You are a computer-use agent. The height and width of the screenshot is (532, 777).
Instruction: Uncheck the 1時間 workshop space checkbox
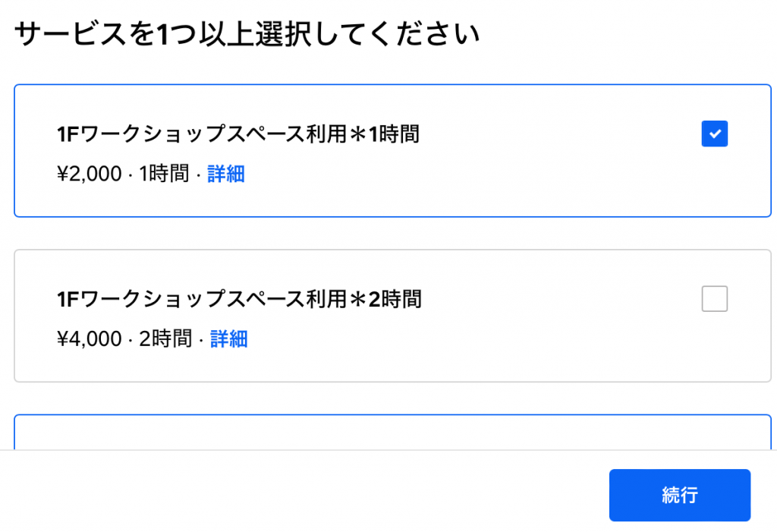[x=715, y=134]
